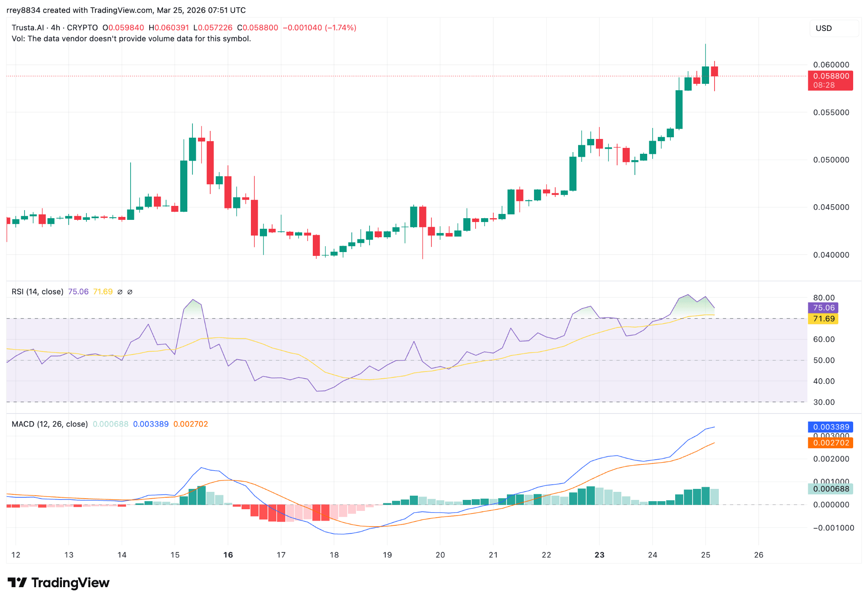Click the blue 0.003389 MACD axis label
868x602 pixels.
[830, 427]
